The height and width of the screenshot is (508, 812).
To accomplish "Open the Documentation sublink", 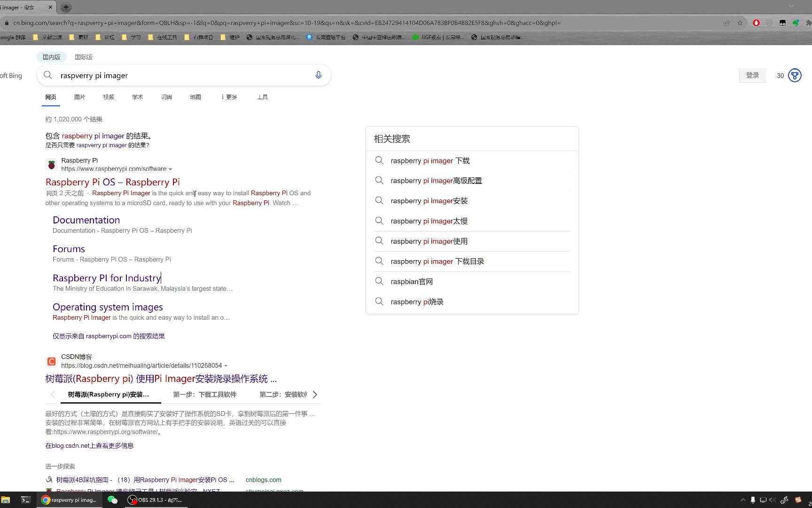I will coord(86,220).
